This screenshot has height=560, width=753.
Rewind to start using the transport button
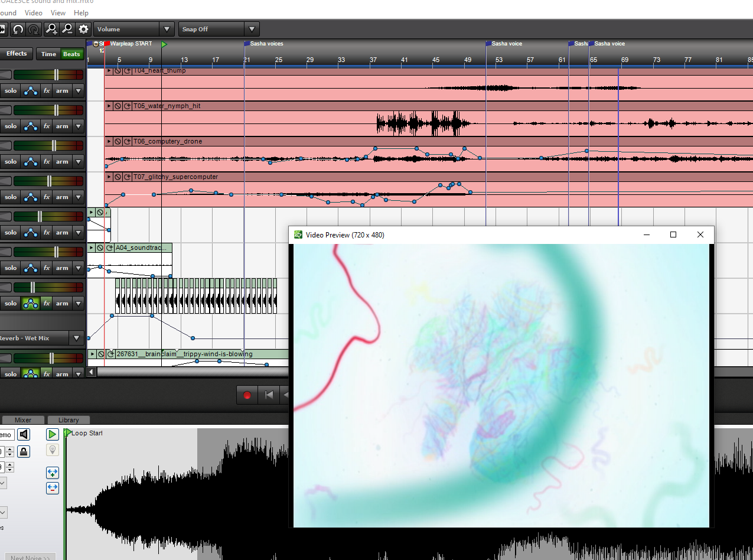tap(269, 395)
